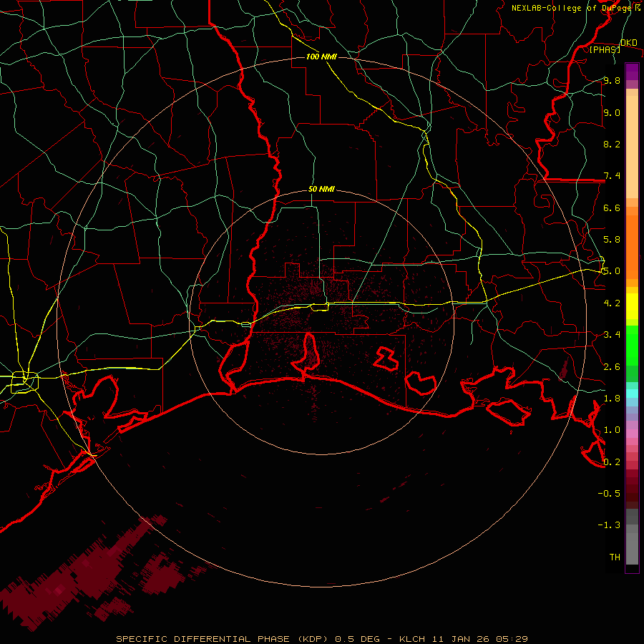Click the SPECIFIC DIFFERENTIAL PHASE (KDP) caption text

click(x=223, y=639)
